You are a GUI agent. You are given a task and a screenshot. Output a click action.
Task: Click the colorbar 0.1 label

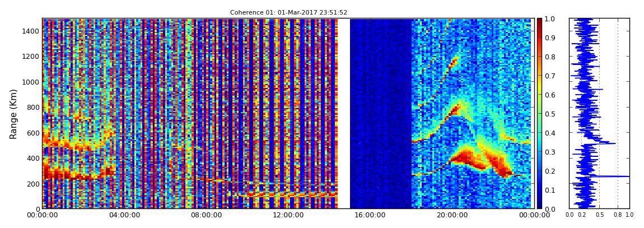[549, 190]
